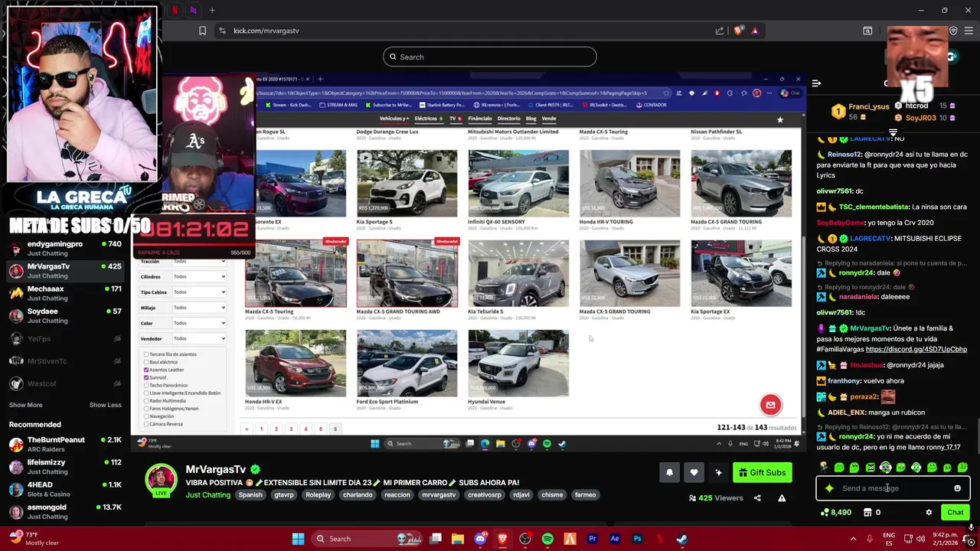Click the Roleplay tag

pyautogui.click(x=318, y=495)
